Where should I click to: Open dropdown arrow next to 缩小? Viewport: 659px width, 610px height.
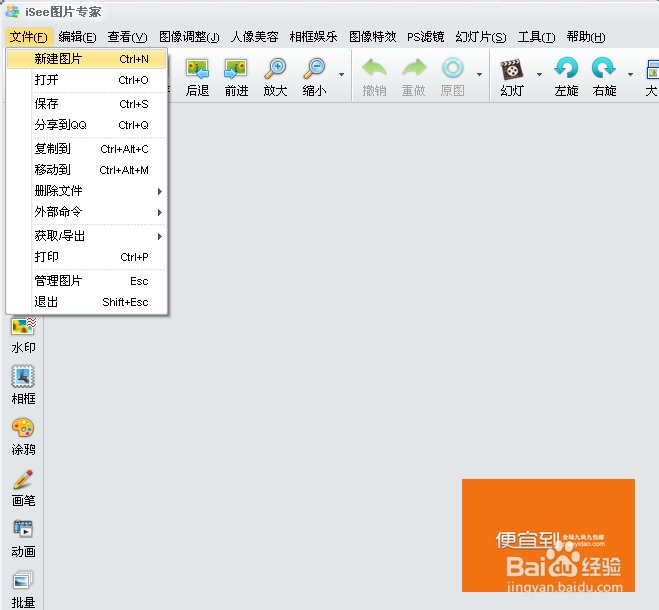(x=342, y=75)
